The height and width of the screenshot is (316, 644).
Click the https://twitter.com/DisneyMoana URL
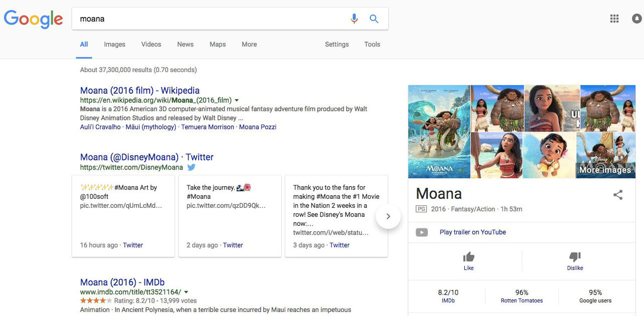coord(131,167)
